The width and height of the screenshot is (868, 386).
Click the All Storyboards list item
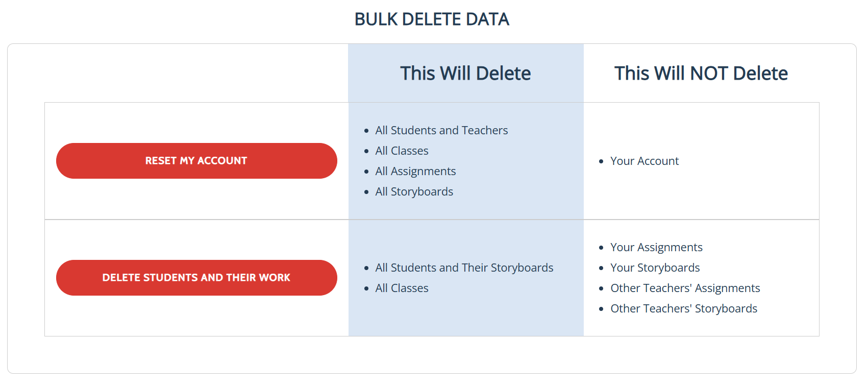[414, 192]
